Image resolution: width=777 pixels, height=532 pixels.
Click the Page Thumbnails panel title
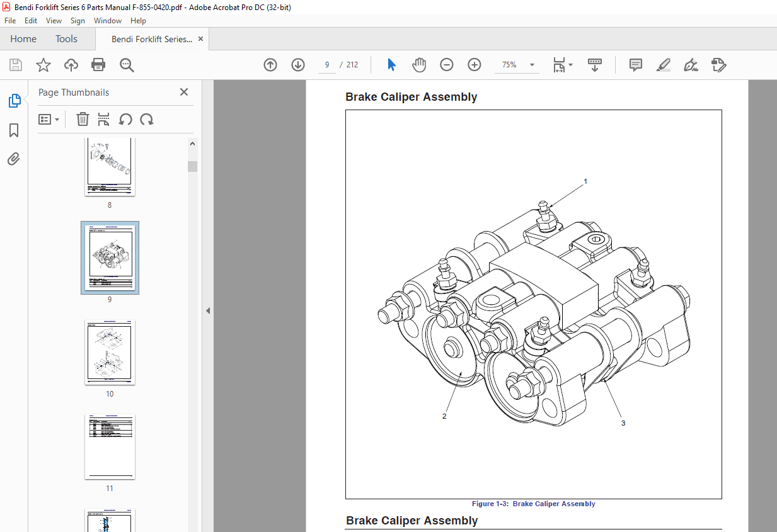click(x=74, y=92)
